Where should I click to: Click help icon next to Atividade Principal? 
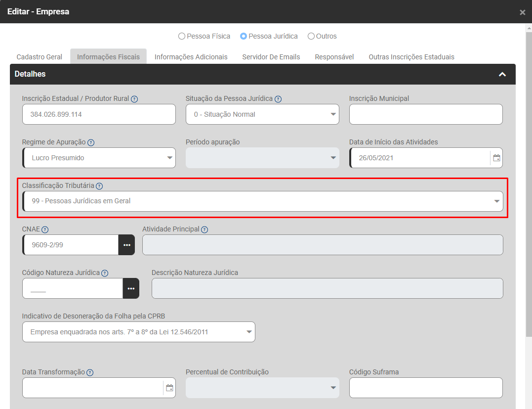(205, 229)
